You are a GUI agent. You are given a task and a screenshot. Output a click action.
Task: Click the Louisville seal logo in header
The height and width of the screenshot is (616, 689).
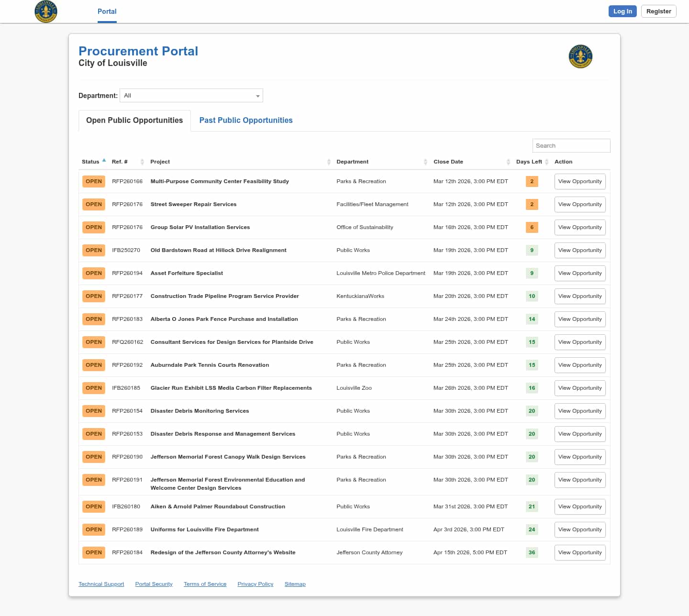(46, 11)
